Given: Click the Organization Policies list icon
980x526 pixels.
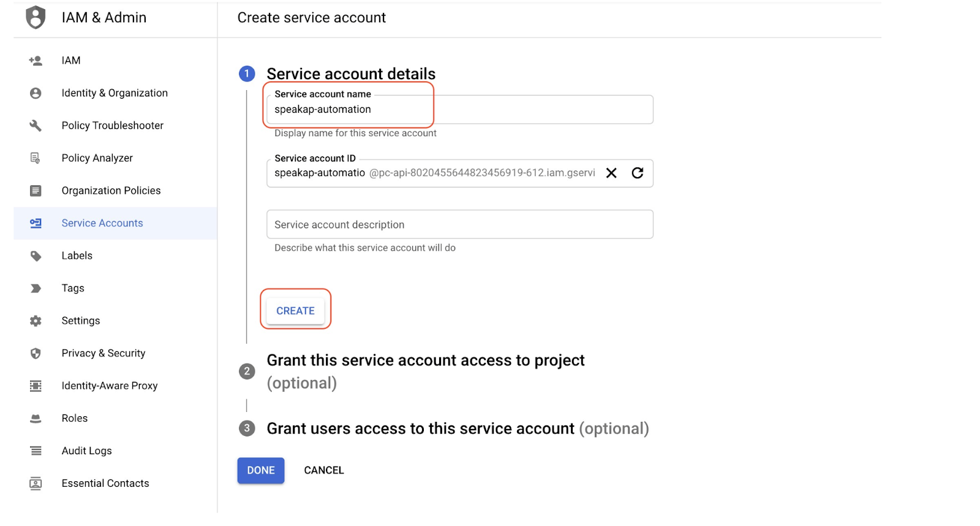Looking at the screenshot, I should (36, 191).
